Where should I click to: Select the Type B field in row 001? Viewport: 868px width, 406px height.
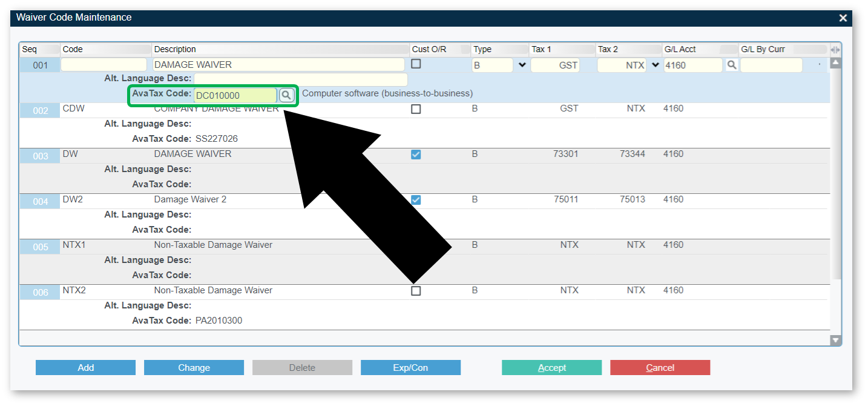click(x=493, y=65)
